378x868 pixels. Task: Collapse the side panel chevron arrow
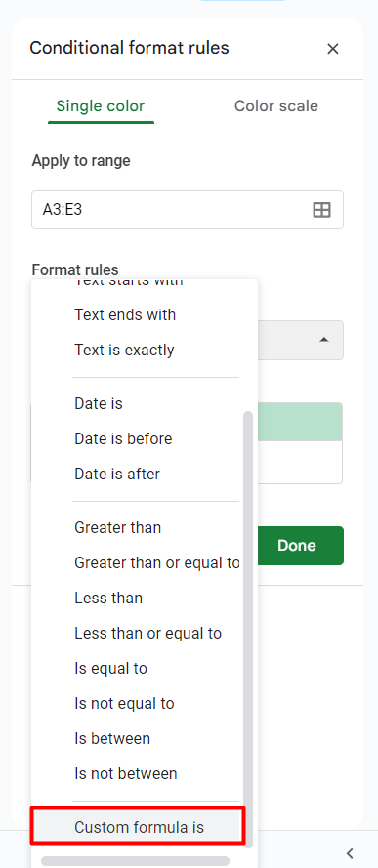[x=350, y=853]
